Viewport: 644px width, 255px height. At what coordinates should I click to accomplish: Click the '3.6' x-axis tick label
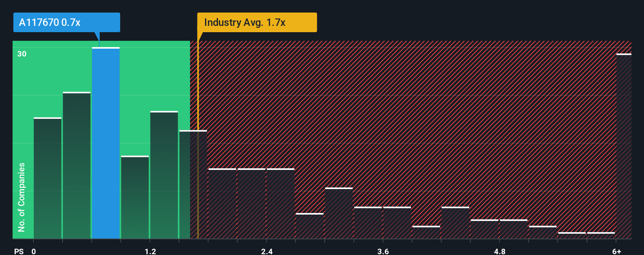[x=383, y=251]
